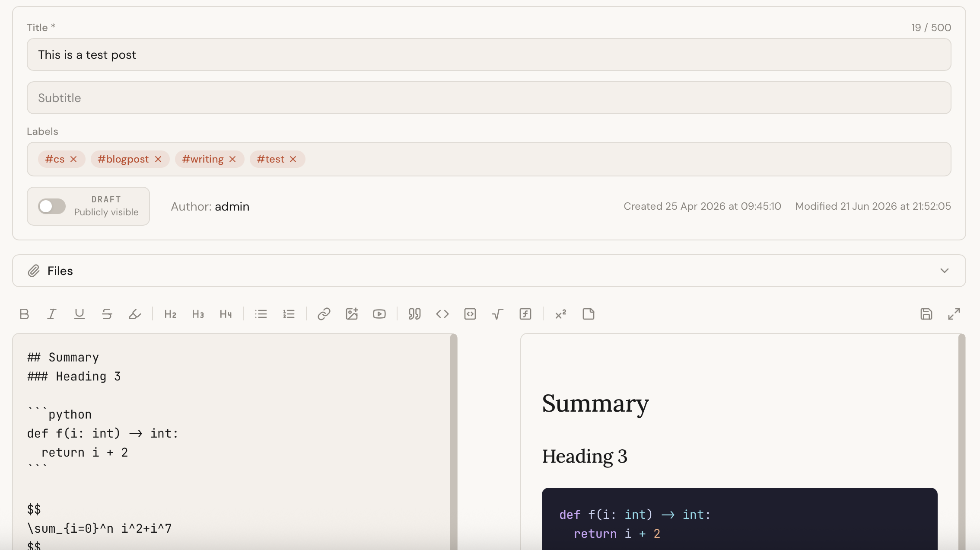The height and width of the screenshot is (550, 980).
Task: Insert a numbered list
Action: click(x=289, y=314)
